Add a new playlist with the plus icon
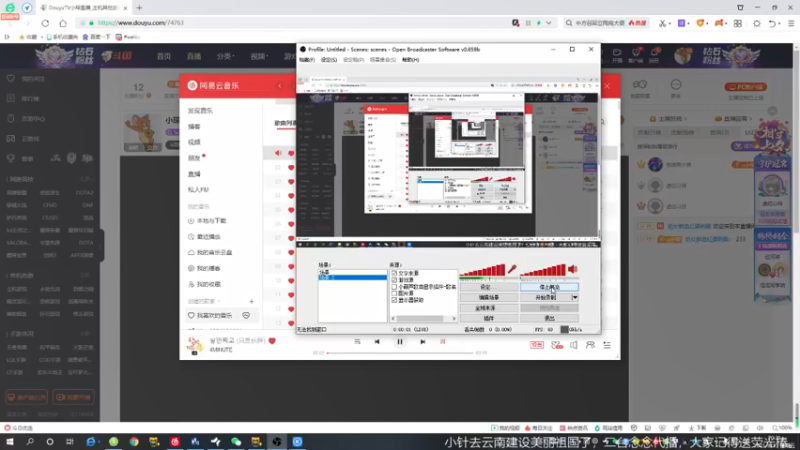Screen dimensions: 800x450 (251, 302)
